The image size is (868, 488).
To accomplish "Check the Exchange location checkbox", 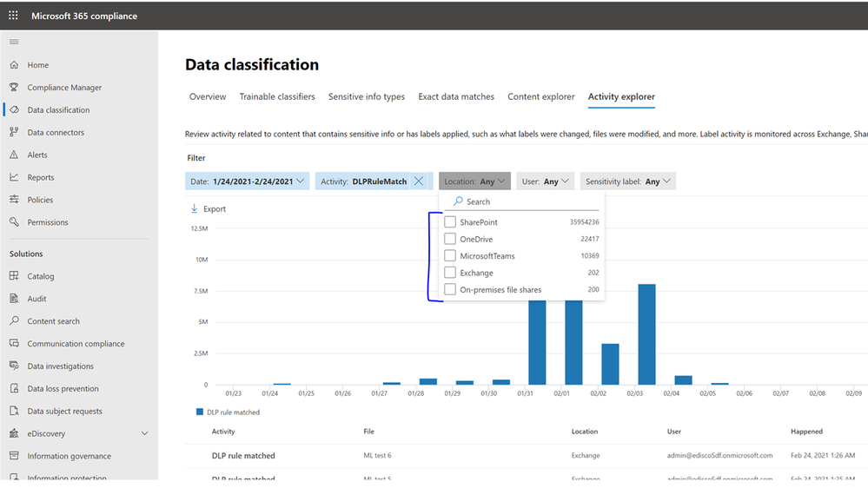I will [450, 272].
